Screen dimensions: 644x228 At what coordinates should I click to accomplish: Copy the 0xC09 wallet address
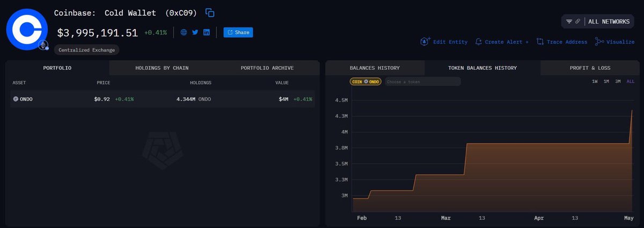(210, 12)
